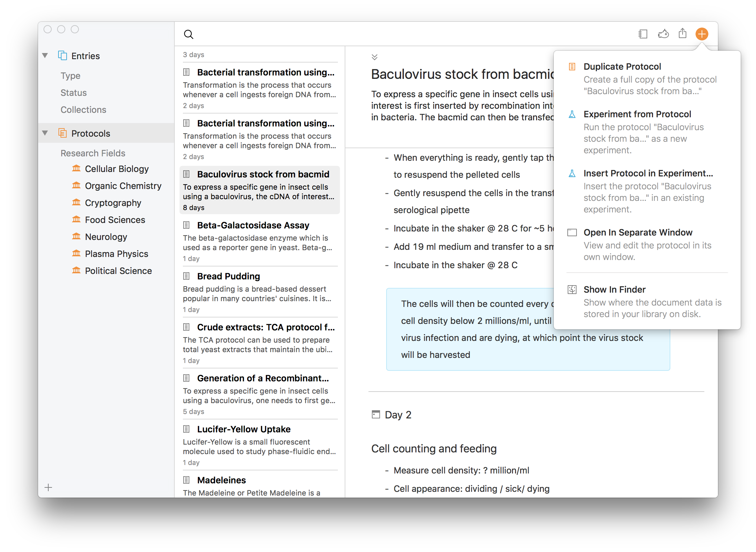Image resolution: width=756 pixels, height=552 pixels.
Task: Select Lucifer-Yellow Uptake list title
Action: point(244,429)
